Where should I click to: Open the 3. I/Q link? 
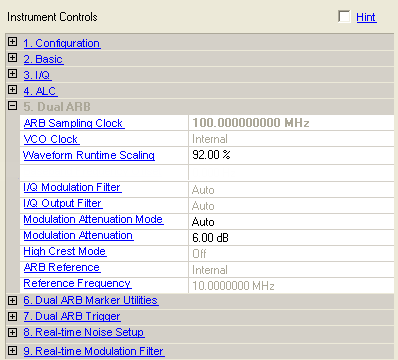[x=37, y=75]
